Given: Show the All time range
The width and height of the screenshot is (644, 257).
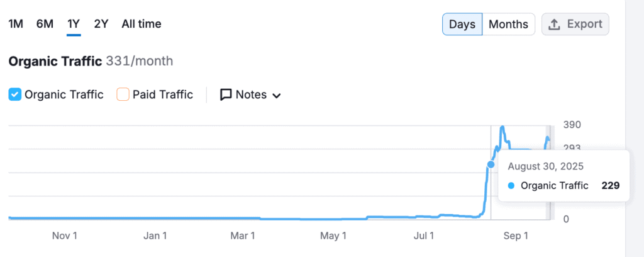Looking at the screenshot, I should pyautogui.click(x=142, y=24).
